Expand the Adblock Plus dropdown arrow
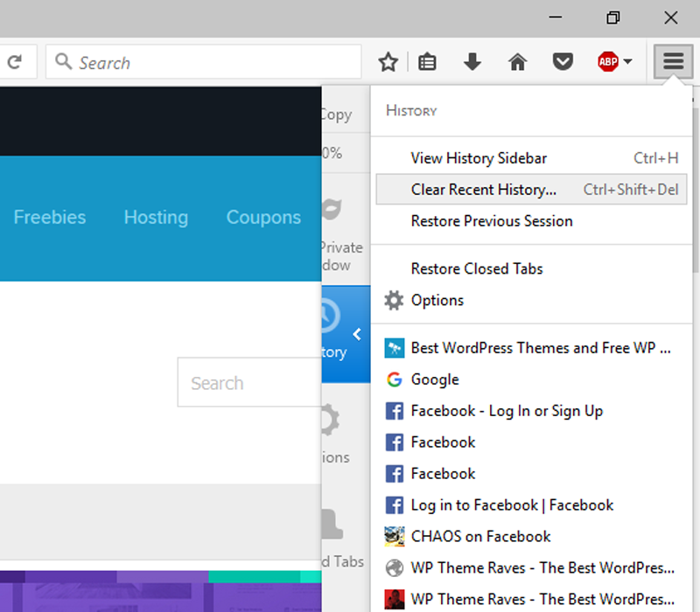Image resolution: width=700 pixels, height=612 pixels. 628,63
